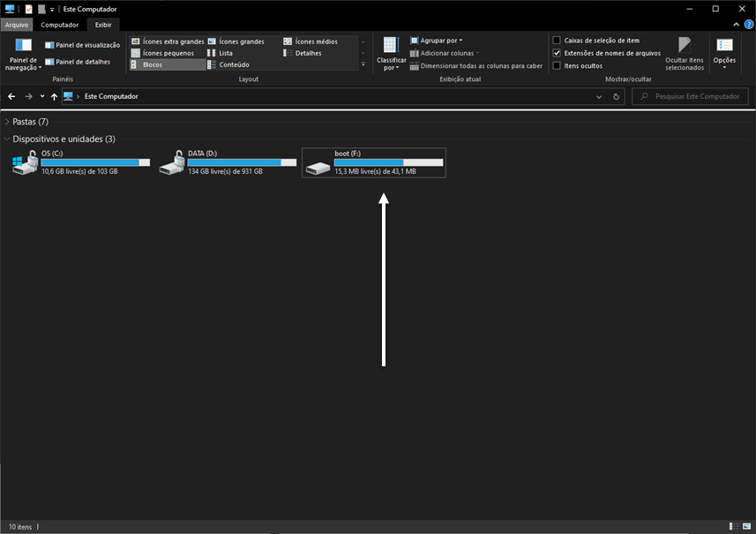Collapse the Dispositivos e unidades group
756x534 pixels.
point(8,139)
